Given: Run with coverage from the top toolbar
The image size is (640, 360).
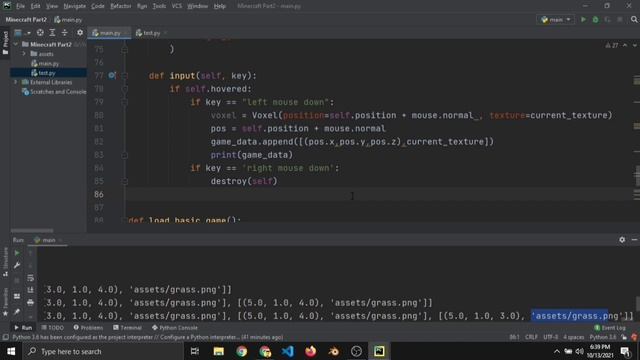Looking at the screenshot, I should tap(608, 19).
